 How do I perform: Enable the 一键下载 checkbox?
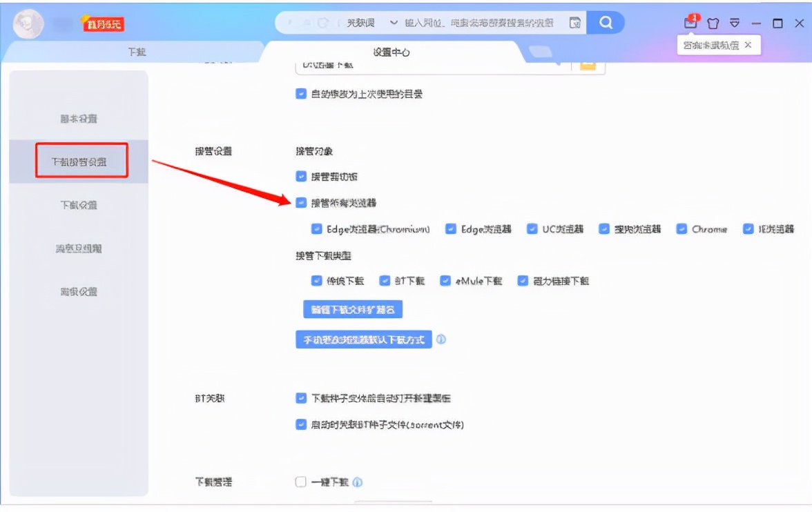pos(300,482)
